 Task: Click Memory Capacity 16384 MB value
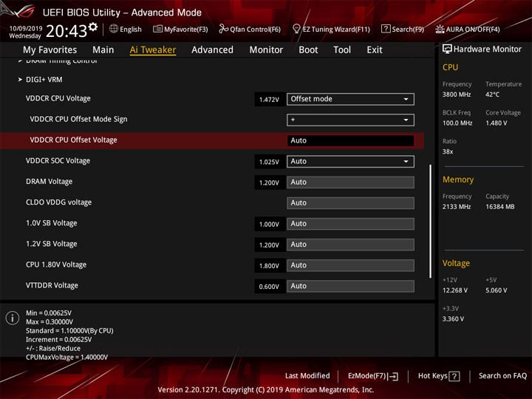click(x=499, y=207)
